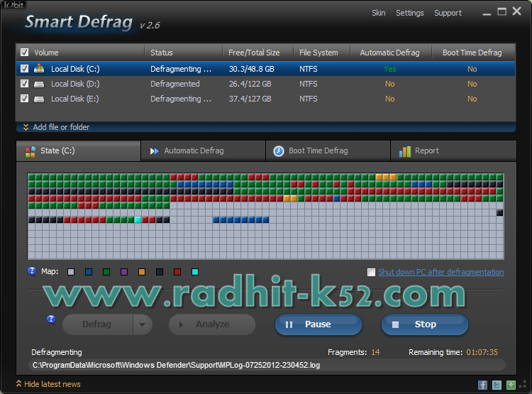The height and width of the screenshot is (394, 532).
Task: Open the Defrag button dropdown arrow
Action: point(142,324)
